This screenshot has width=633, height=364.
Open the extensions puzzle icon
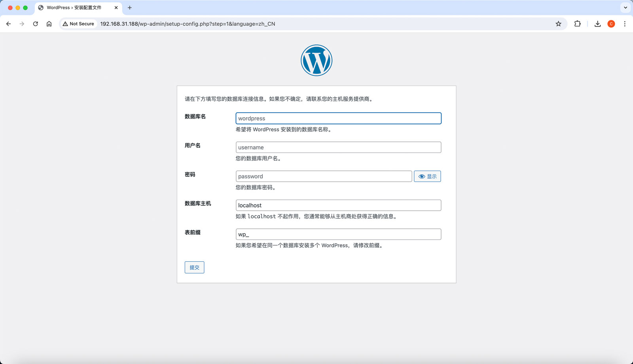coord(577,24)
